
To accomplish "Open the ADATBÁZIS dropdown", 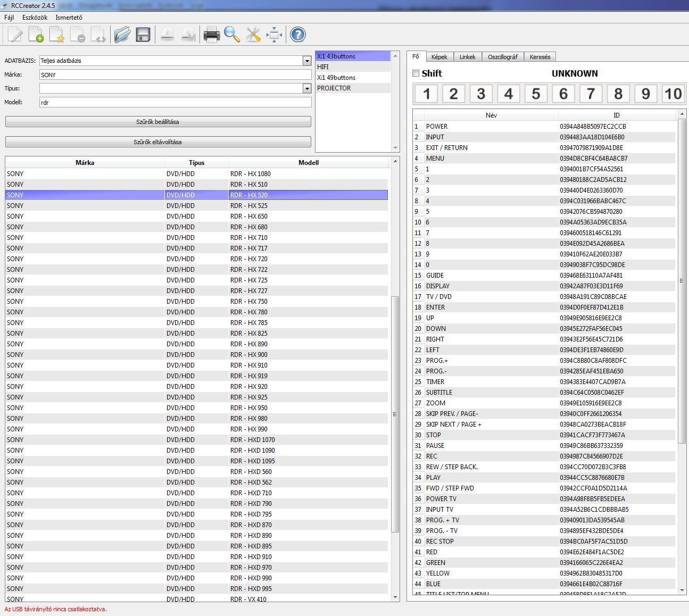I will (x=307, y=61).
